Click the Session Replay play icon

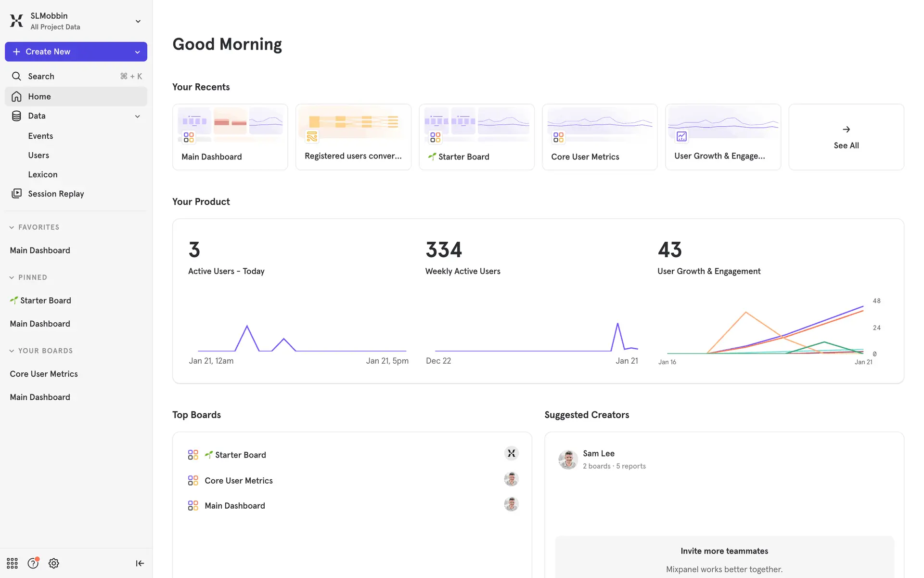coord(16,194)
